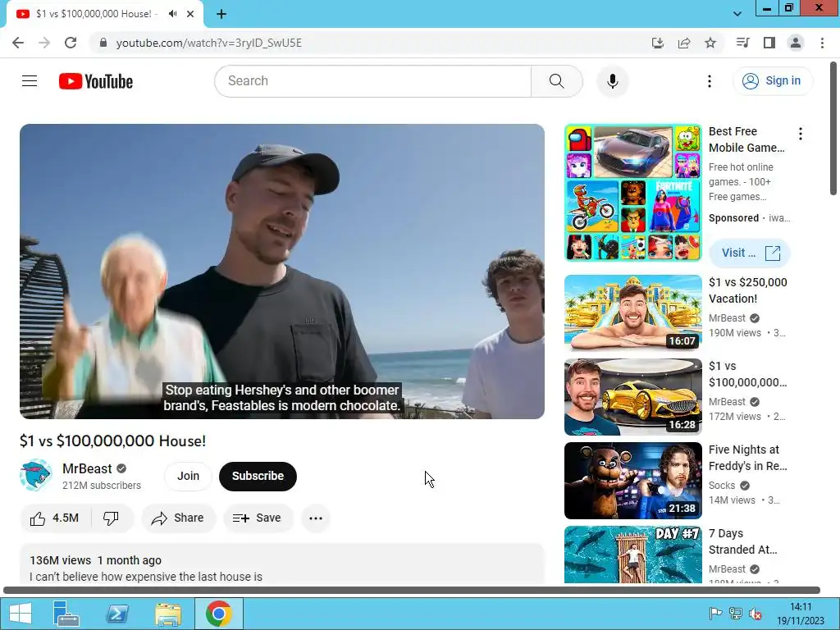The image size is (840, 630).
Task: Open the YouTube hamburger guide menu
Action: click(x=30, y=81)
